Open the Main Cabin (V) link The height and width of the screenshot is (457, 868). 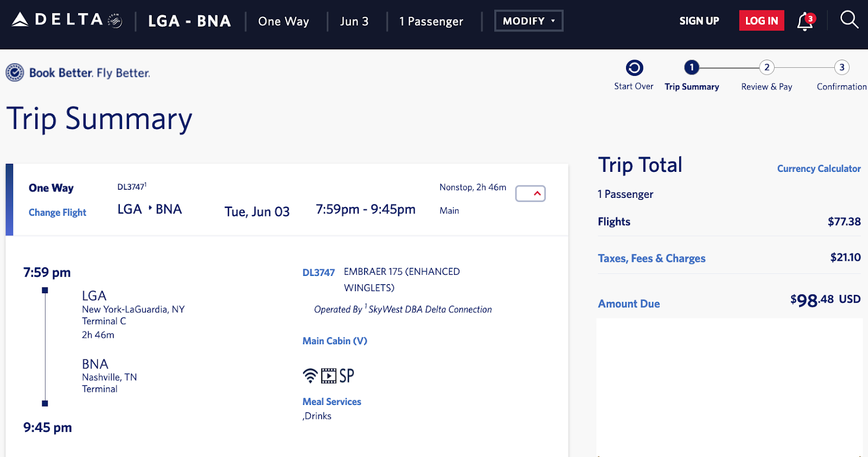(x=335, y=341)
